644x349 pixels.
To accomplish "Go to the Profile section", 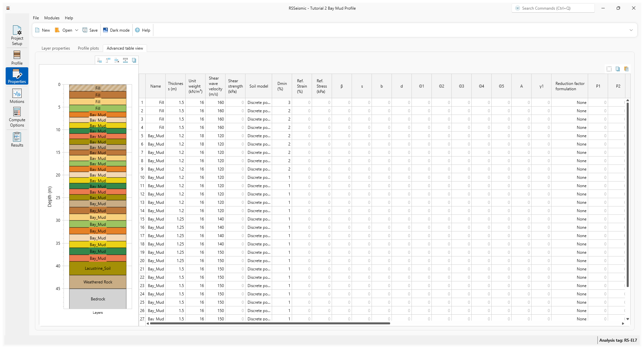I will [17, 58].
